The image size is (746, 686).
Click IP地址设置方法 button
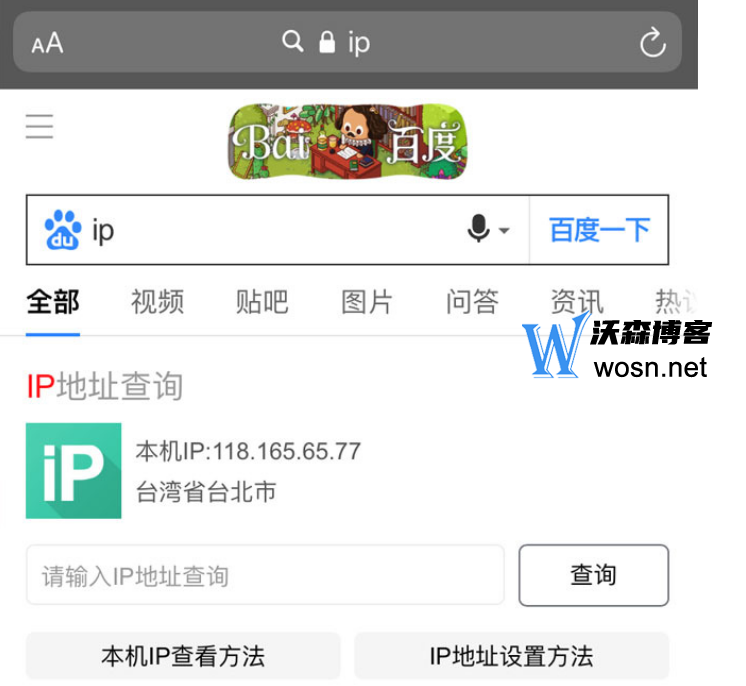coord(511,656)
